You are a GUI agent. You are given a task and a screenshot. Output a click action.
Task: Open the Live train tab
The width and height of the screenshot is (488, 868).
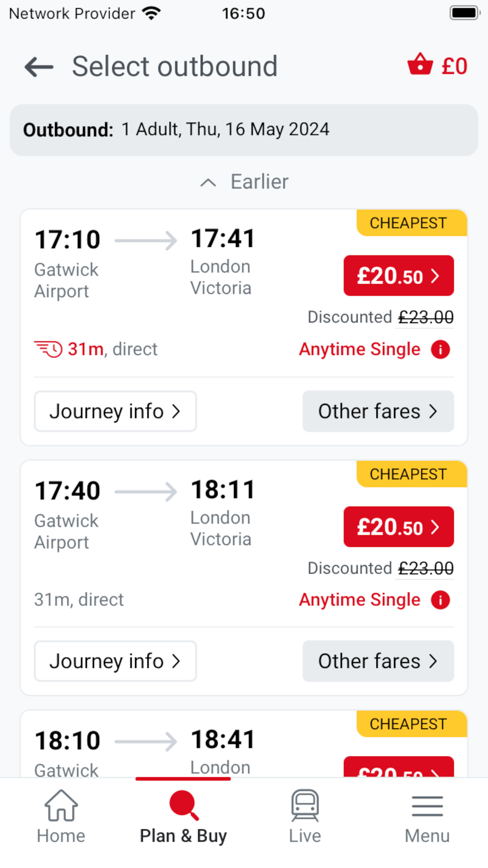coord(305,818)
